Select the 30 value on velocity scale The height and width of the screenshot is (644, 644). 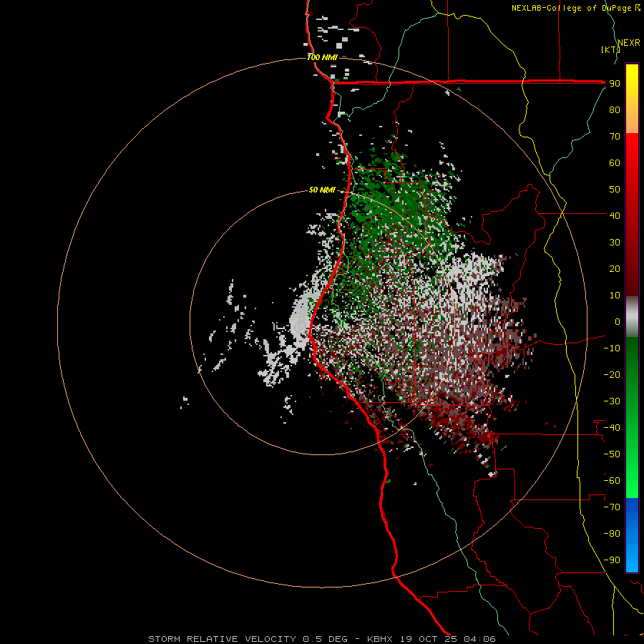pos(615,243)
